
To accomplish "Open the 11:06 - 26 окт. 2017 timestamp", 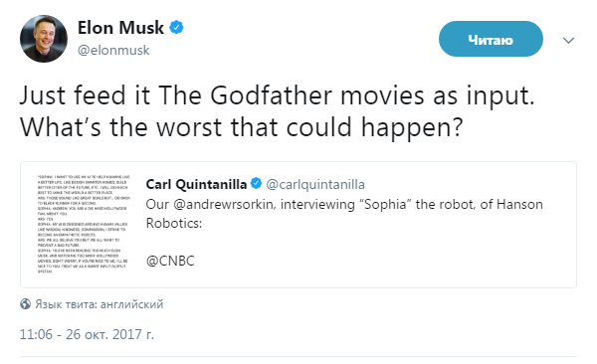I will [x=87, y=334].
